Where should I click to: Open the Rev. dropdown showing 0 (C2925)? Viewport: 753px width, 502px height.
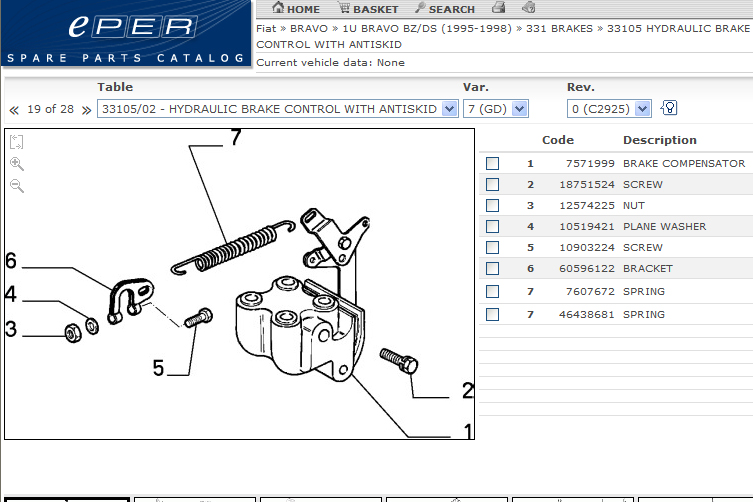pos(642,109)
